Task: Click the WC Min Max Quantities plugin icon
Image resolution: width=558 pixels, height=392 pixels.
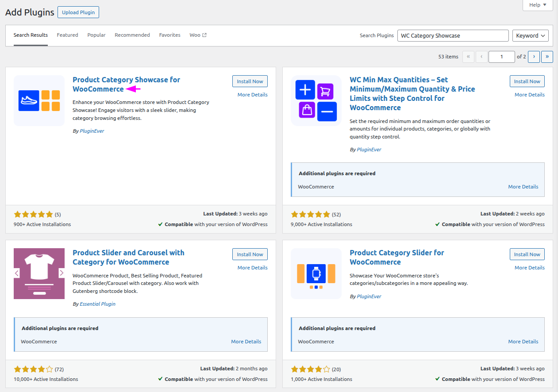Action: coord(316,101)
